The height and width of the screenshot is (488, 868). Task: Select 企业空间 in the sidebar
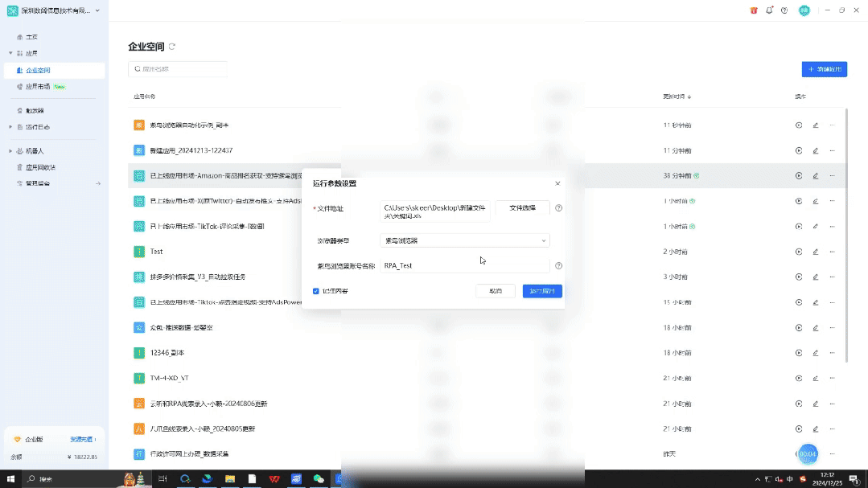39,72
